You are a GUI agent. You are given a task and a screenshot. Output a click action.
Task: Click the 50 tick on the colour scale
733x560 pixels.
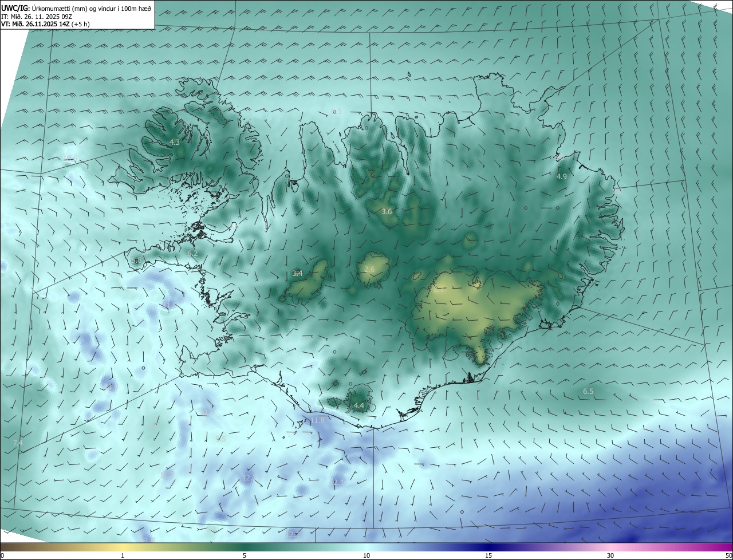(x=728, y=555)
